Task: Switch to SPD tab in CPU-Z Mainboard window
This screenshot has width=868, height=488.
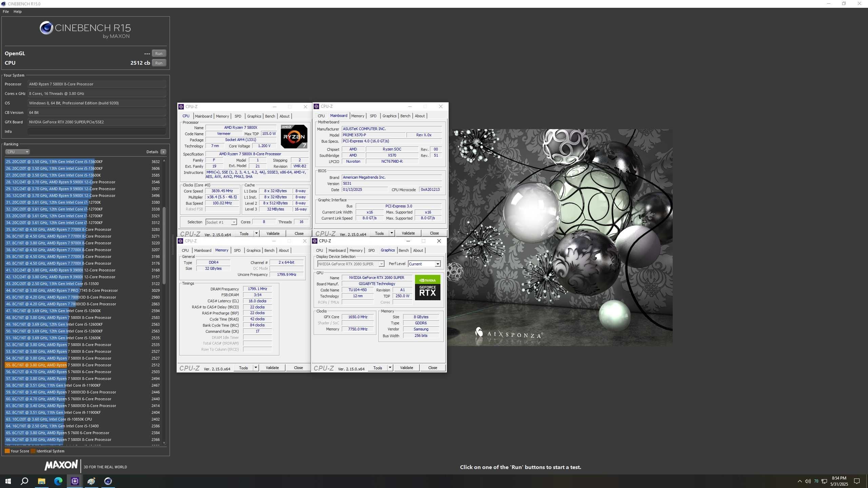Action: tap(373, 116)
